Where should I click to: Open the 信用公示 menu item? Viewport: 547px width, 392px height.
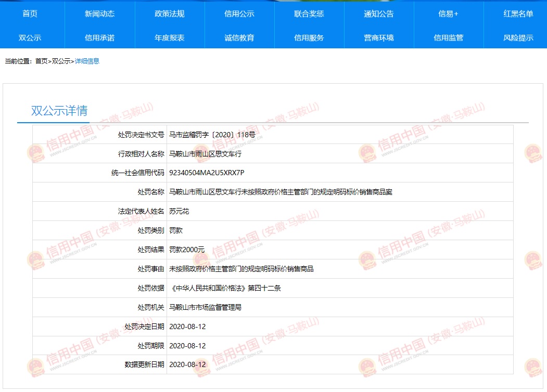(x=239, y=14)
